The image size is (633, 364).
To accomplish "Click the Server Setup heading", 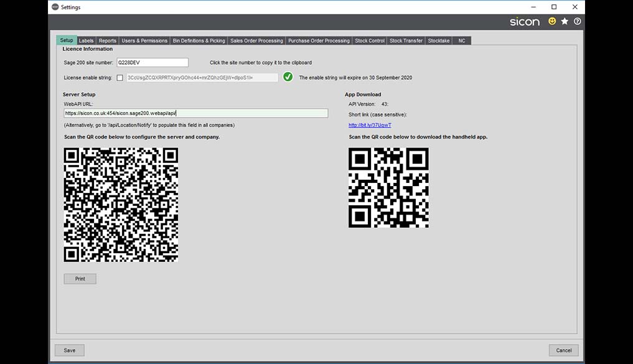I will (79, 95).
